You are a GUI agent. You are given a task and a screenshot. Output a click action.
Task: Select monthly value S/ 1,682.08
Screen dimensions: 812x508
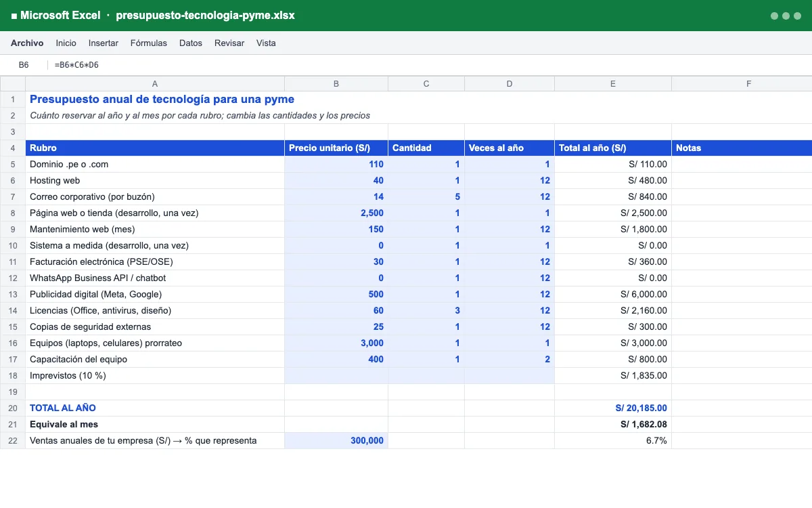tap(613, 424)
